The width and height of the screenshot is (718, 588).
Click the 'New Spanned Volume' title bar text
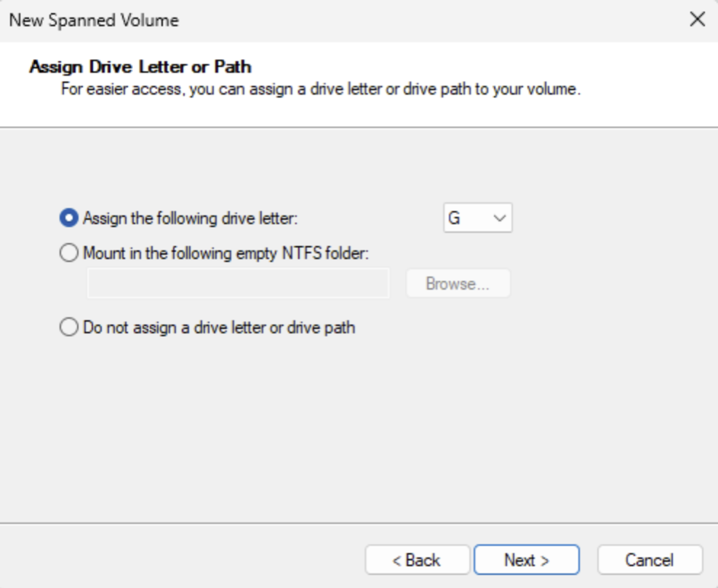pyautogui.click(x=93, y=20)
